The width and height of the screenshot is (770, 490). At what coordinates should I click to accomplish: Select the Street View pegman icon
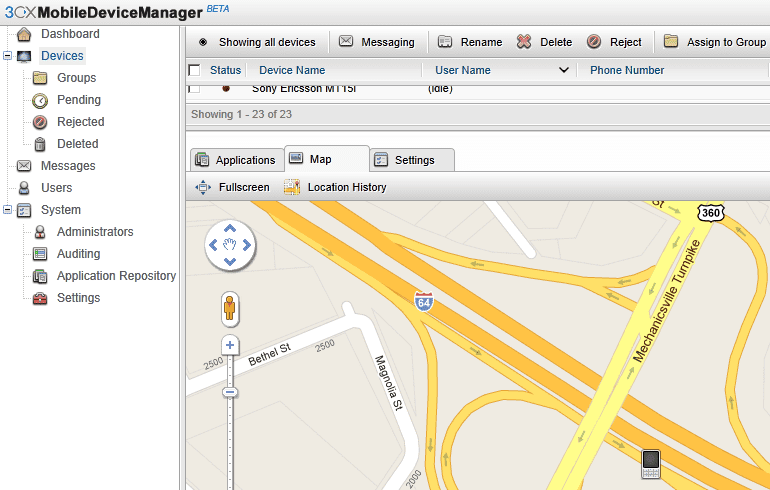tap(229, 309)
